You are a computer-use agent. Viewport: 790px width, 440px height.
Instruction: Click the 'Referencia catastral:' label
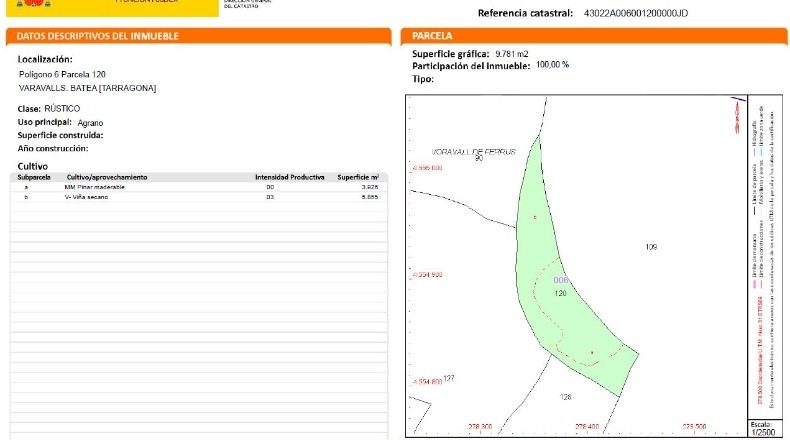pos(525,13)
